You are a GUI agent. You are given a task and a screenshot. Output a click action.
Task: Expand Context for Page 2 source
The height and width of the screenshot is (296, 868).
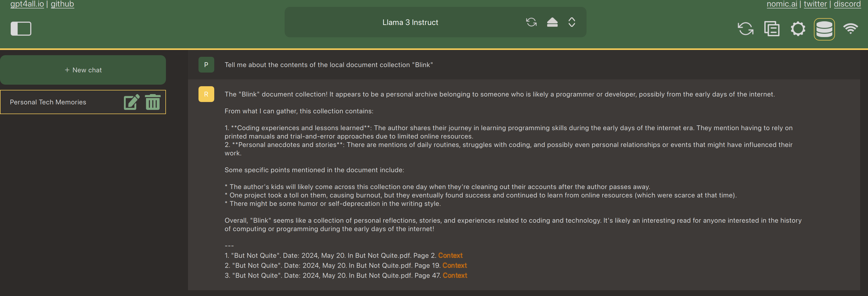450,256
